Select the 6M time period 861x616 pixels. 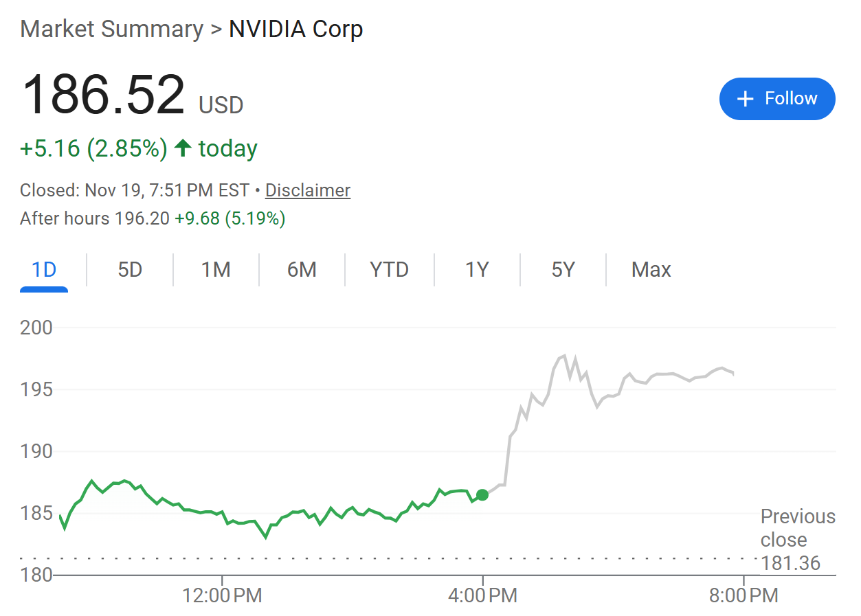pos(302,270)
